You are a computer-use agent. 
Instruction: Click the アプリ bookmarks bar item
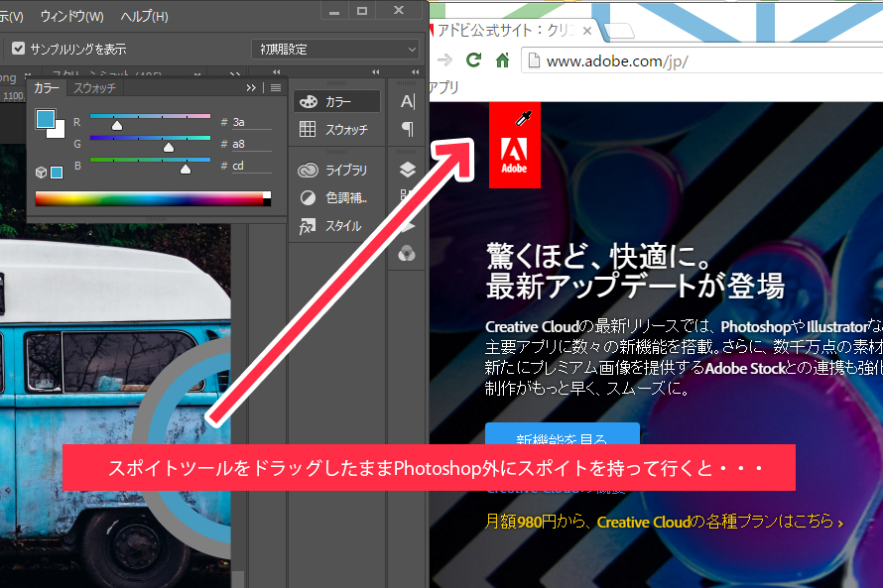tap(443, 88)
